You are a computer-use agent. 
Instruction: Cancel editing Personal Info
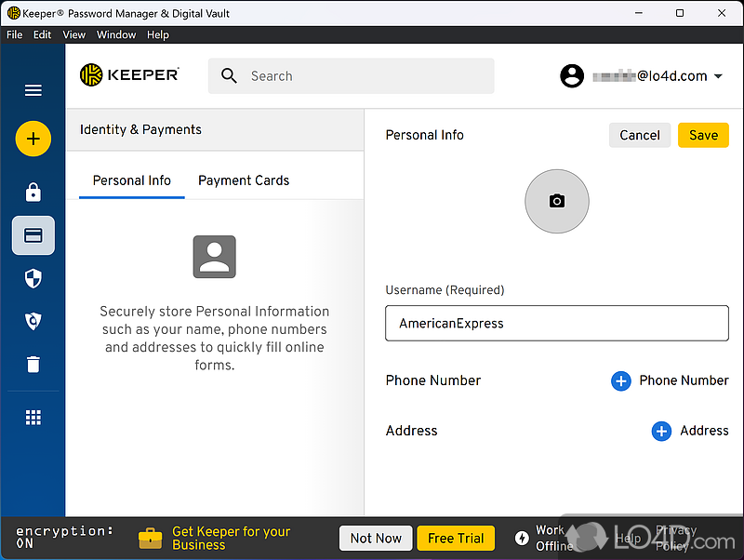pyautogui.click(x=640, y=135)
